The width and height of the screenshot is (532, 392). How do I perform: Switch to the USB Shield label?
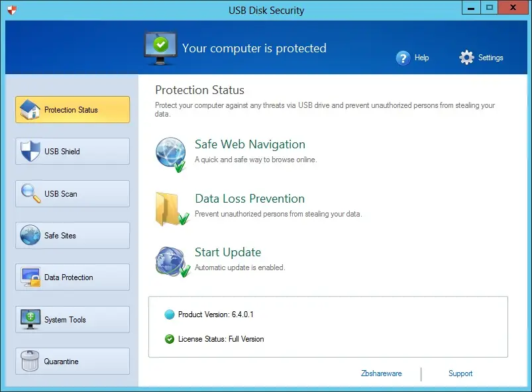(x=62, y=151)
